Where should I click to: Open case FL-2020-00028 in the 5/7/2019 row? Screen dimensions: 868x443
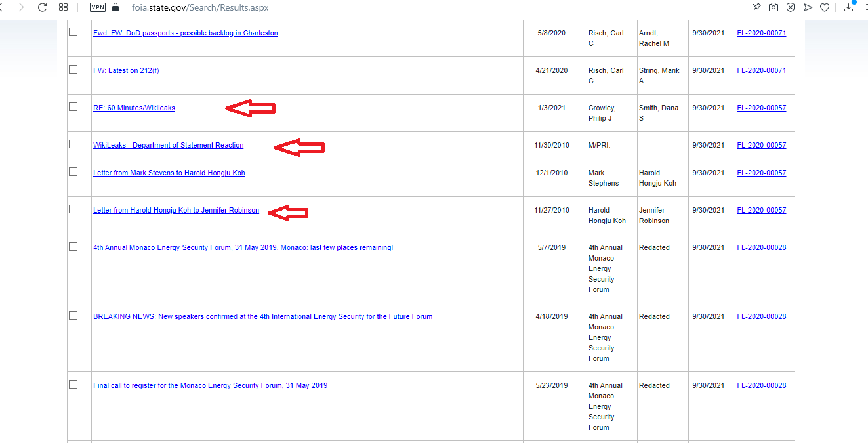tap(762, 247)
